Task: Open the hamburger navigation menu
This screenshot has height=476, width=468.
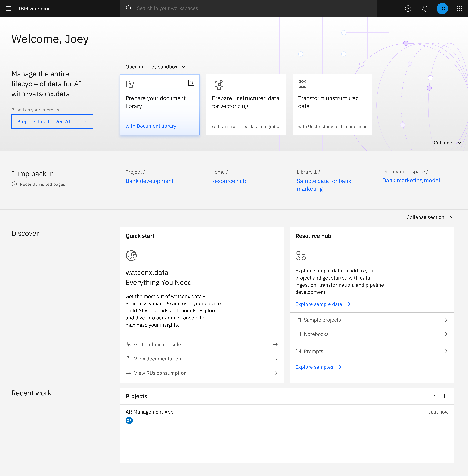Action: pos(9,9)
